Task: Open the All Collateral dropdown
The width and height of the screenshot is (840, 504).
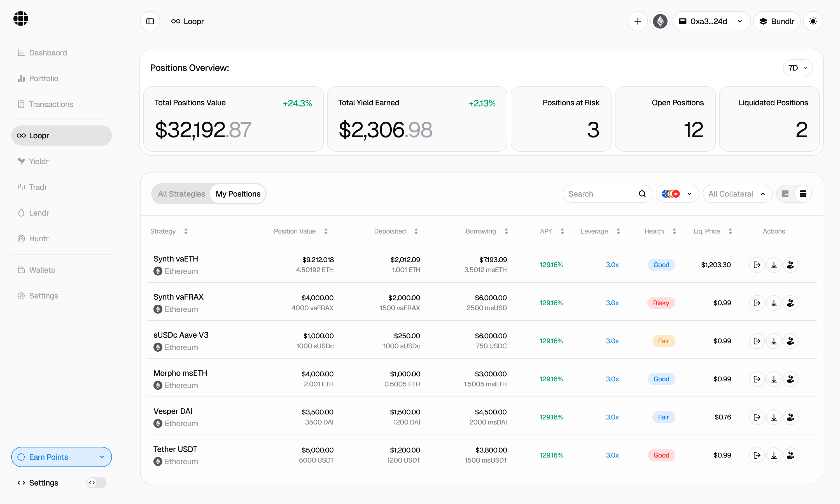Action: [737, 194]
